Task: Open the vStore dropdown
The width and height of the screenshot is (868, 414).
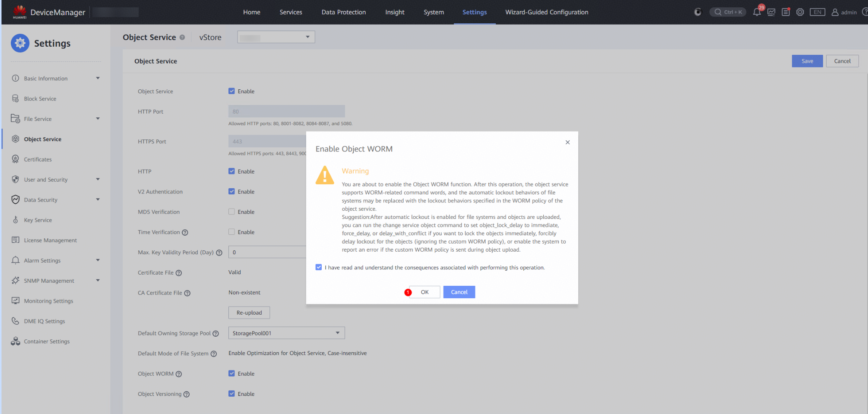Action: coord(276,37)
